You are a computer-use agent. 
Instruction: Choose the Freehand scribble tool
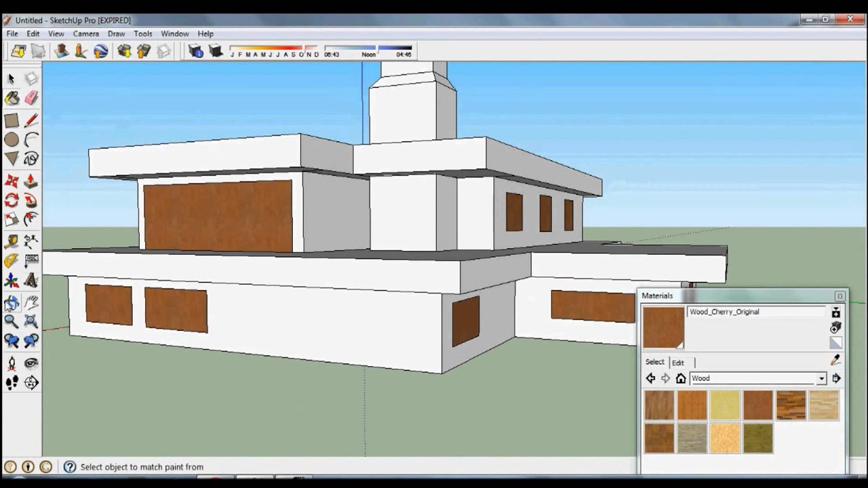[x=31, y=160]
